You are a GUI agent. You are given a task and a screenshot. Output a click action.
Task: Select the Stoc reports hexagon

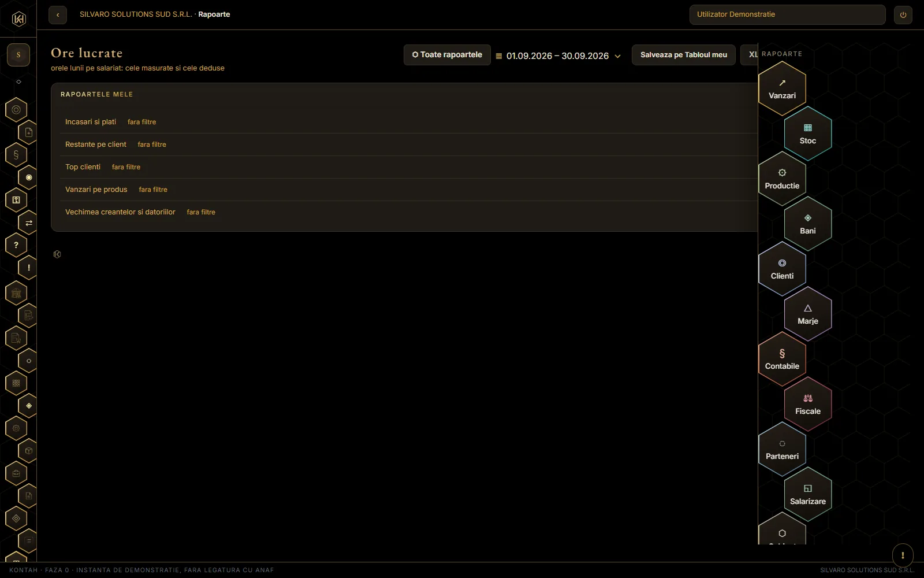pyautogui.click(x=808, y=134)
